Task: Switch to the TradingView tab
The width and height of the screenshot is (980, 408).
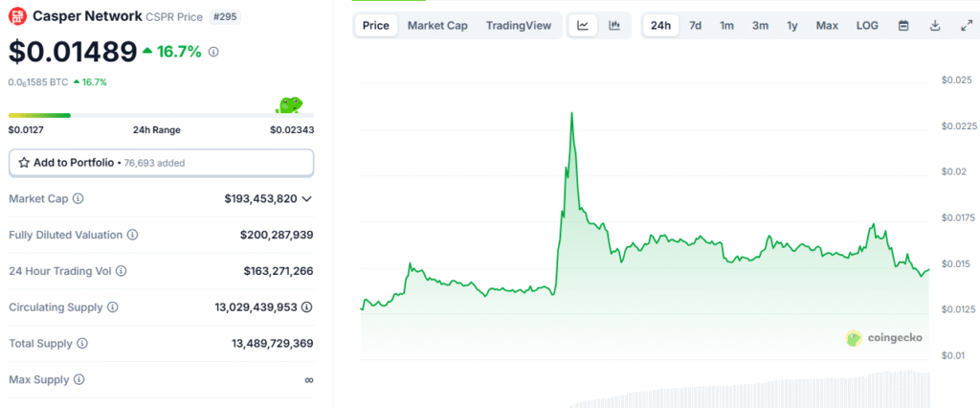Action: pyautogui.click(x=519, y=26)
